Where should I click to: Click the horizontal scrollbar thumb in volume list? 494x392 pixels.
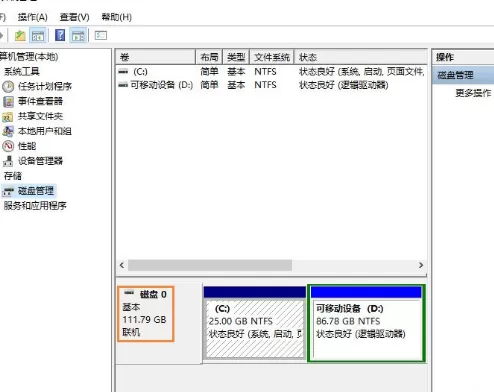pos(210,265)
